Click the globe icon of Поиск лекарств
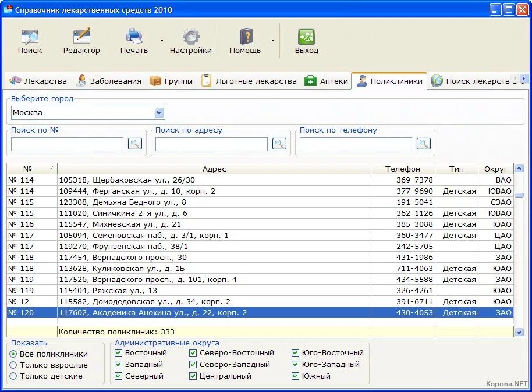532x392 pixels. [x=437, y=81]
